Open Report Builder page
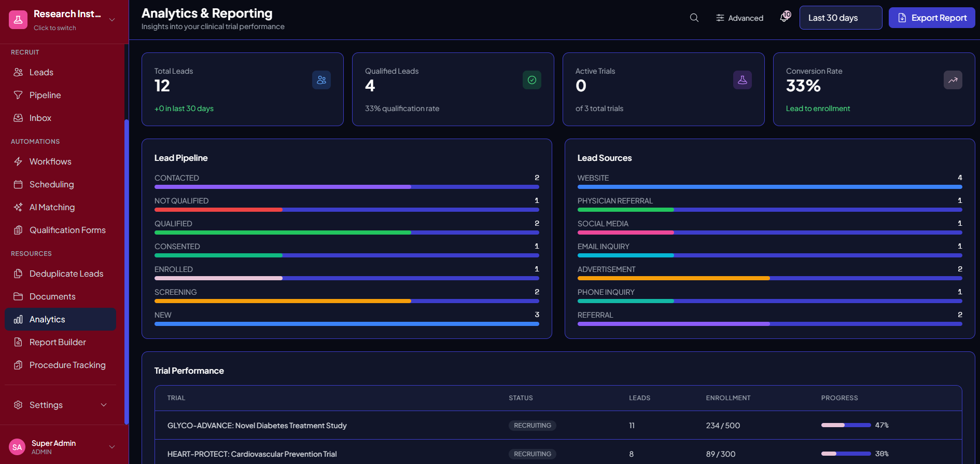This screenshot has width=980, height=464. [61, 342]
